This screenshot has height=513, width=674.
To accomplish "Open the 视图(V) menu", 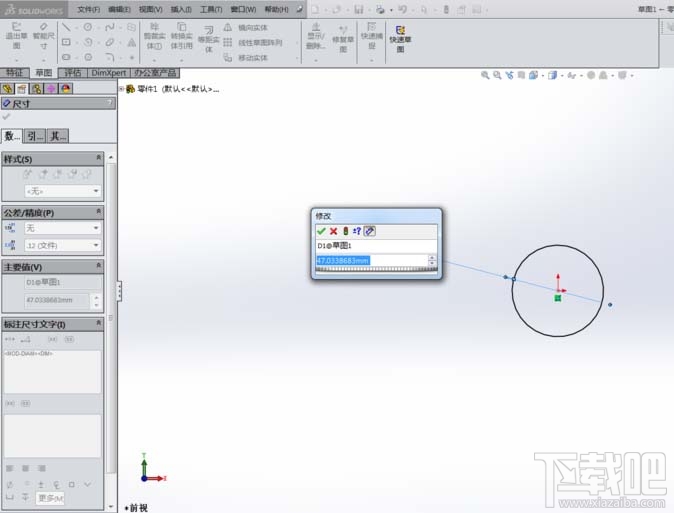I will pos(151,9).
